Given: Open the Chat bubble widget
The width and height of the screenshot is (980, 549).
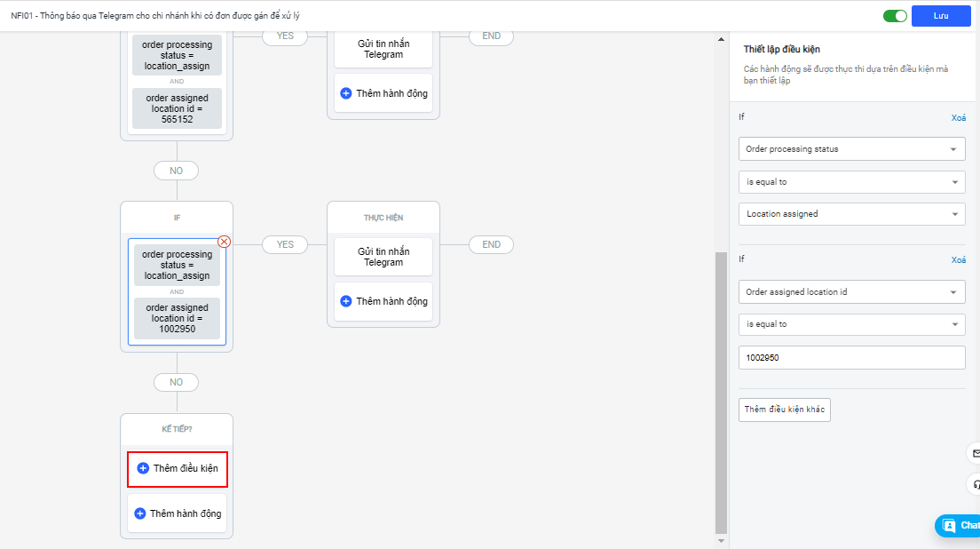Looking at the screenshot, I should 959,525.
